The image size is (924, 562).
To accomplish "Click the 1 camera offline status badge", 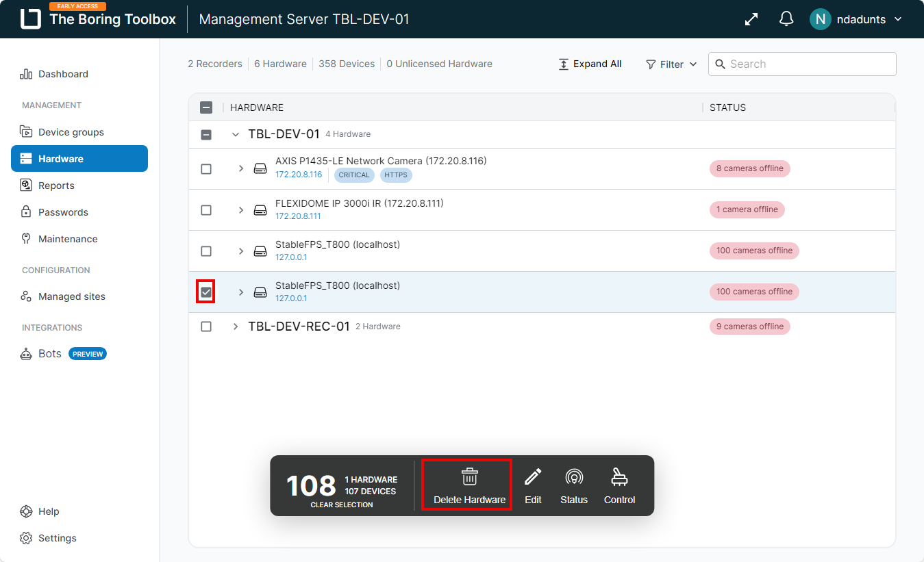I will point(747,209).
